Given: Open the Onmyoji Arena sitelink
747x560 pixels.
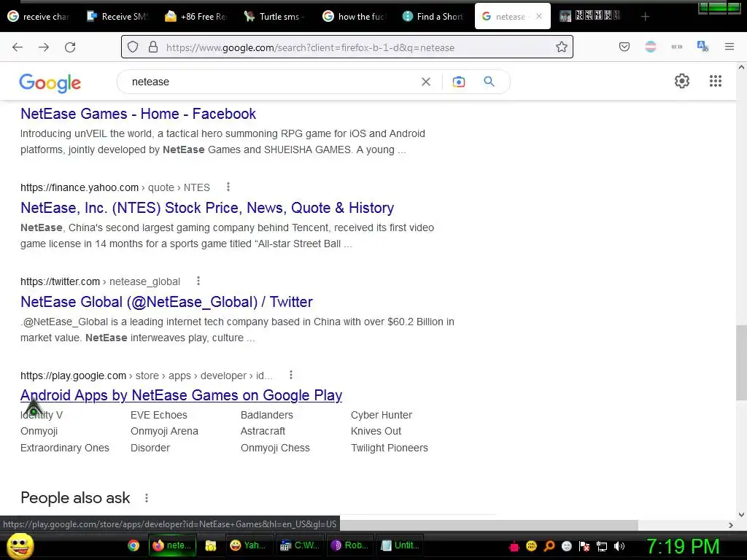Looking at the screenshot, I should pos(164,431).
